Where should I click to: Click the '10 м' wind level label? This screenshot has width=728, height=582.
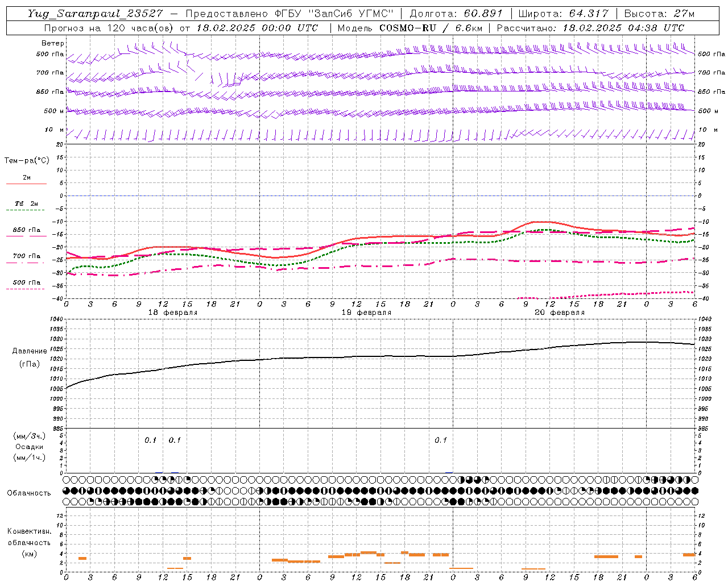click(55, 130)
